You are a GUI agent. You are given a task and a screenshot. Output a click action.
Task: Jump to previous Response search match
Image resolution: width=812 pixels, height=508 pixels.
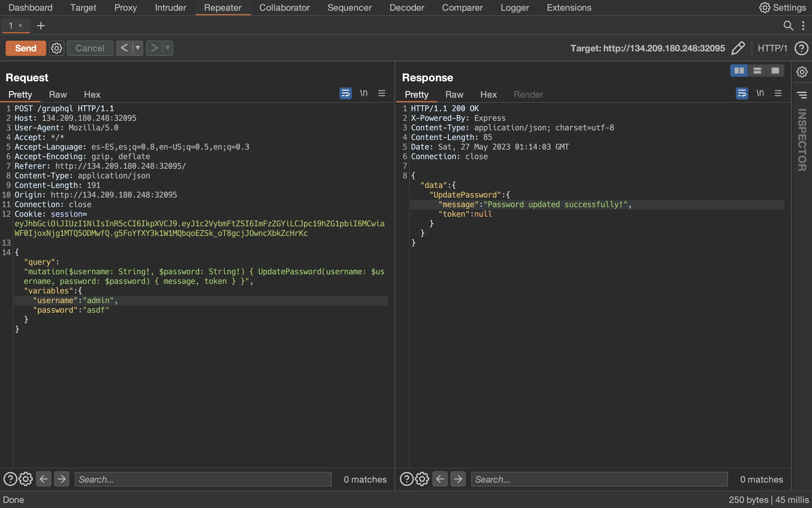pos(440,479)
